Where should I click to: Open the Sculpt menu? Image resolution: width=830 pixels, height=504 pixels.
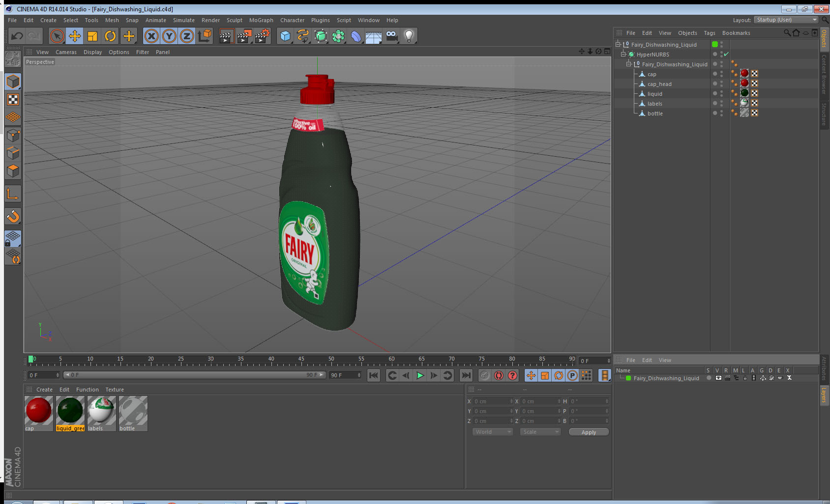(235, 20)
